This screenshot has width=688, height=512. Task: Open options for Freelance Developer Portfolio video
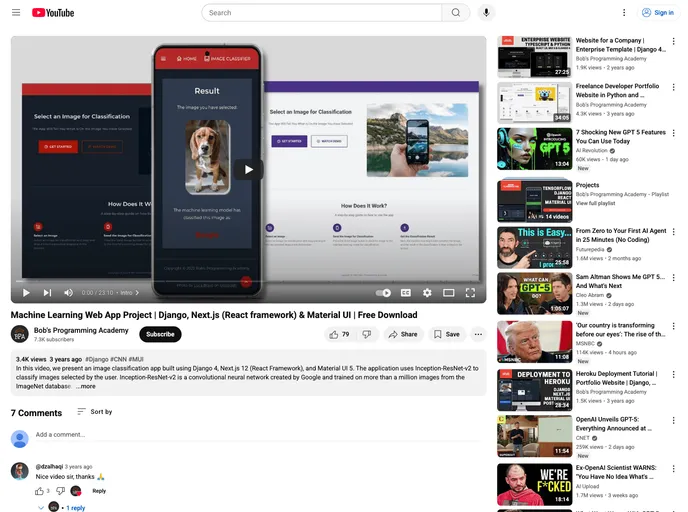tap(673, 87)
